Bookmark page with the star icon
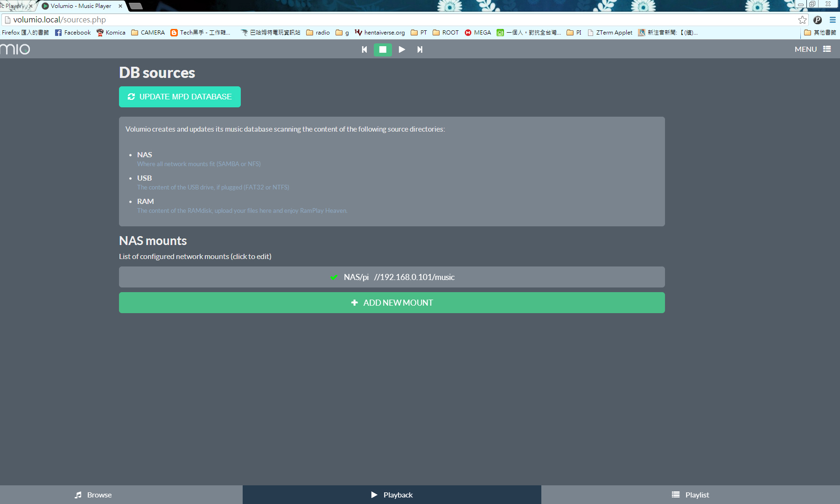840x504 pixels. [802, 20]
